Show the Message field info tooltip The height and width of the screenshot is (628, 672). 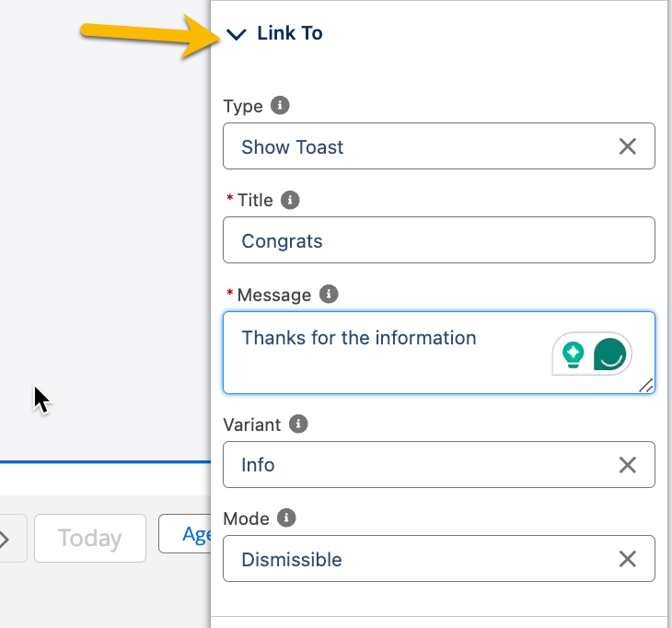329,294
